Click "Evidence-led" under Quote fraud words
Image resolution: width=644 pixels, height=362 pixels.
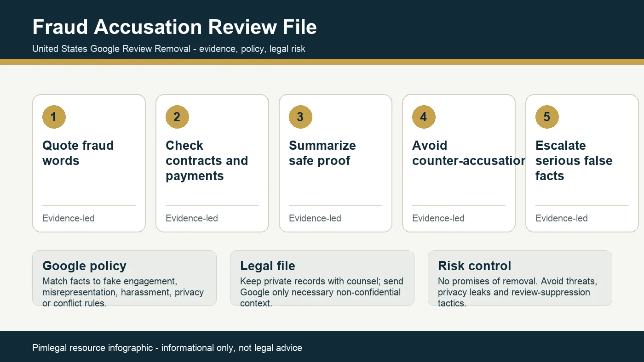(x=69, y=218)
